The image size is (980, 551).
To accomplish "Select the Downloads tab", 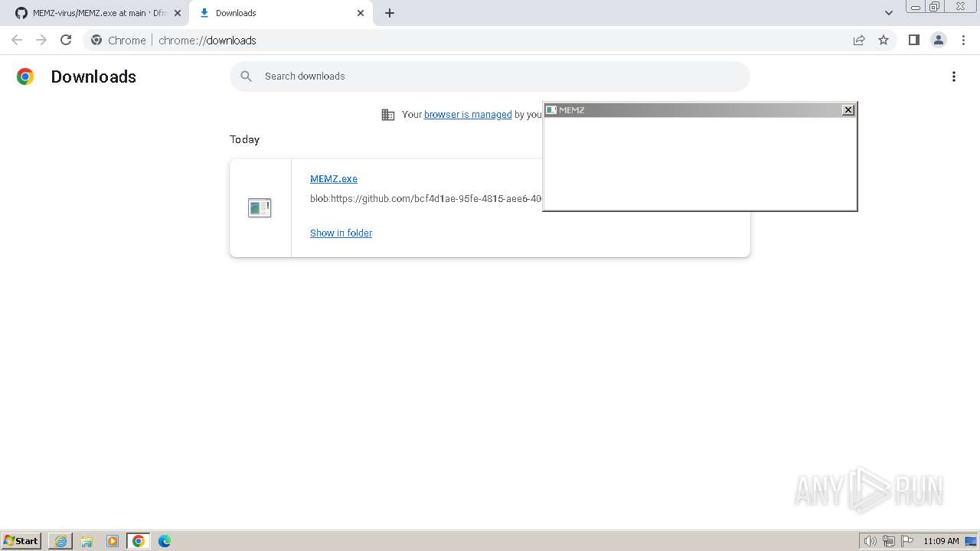I will click(280, 13).
